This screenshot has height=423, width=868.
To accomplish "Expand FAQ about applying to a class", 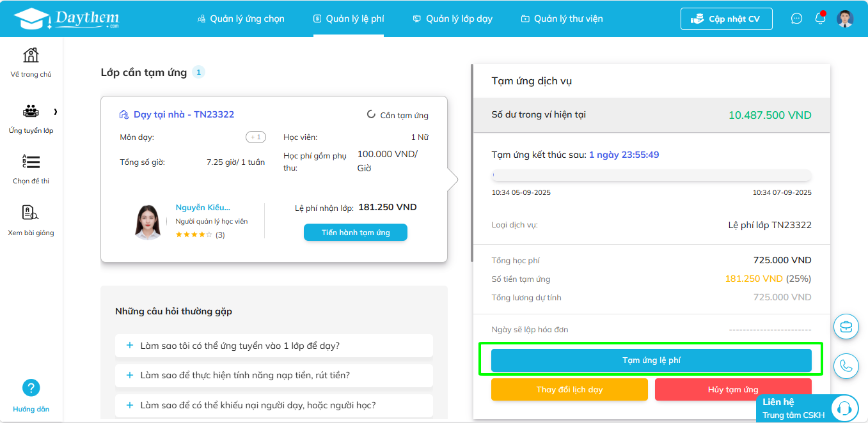I will pyautogui.click(x=274, y=346).
